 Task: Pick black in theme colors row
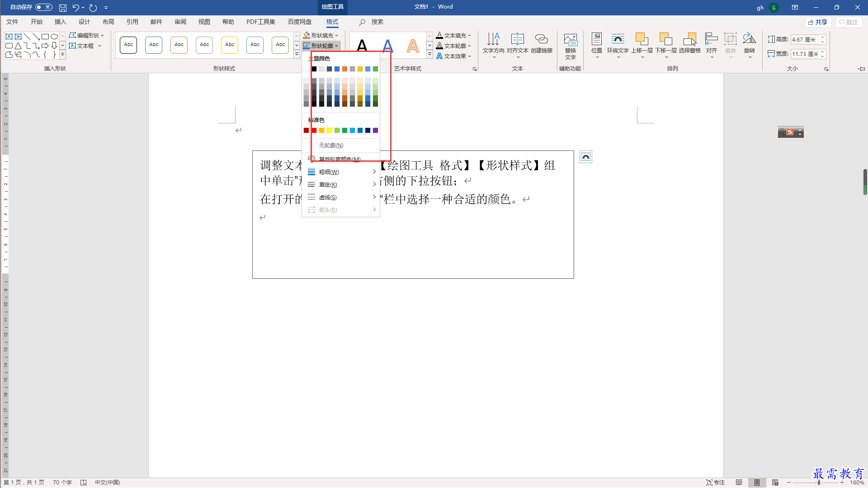(314, 69)
